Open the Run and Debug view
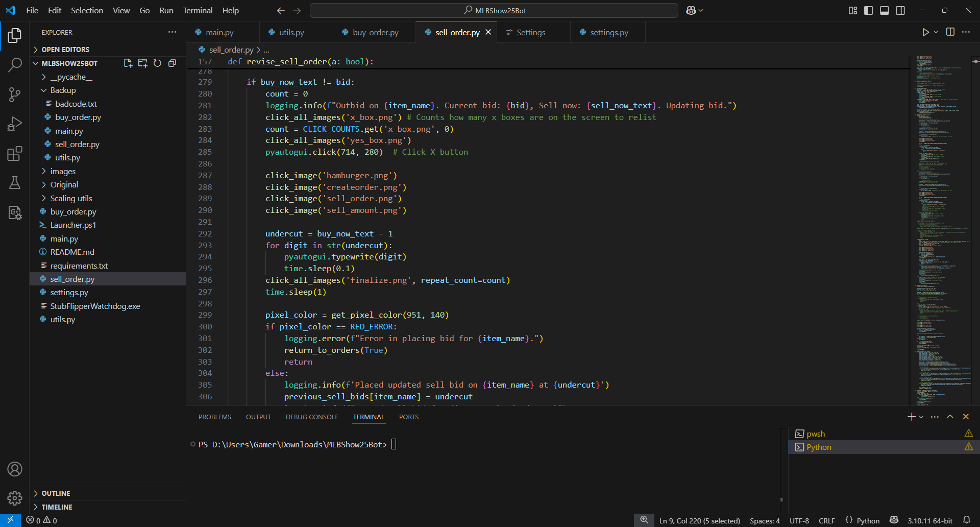Image resolution: width=980 pixels, height=527 pixels. (x=15, y=124)
